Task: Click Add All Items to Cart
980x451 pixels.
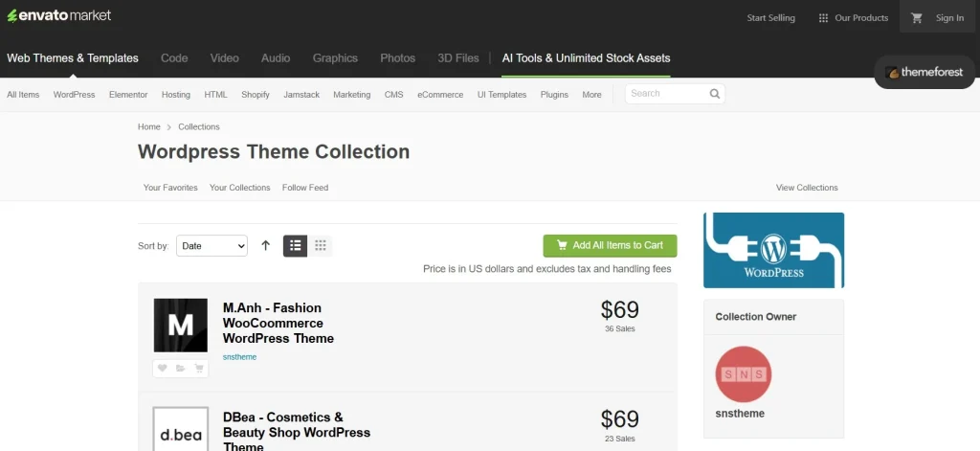Action: click(610, 245)
